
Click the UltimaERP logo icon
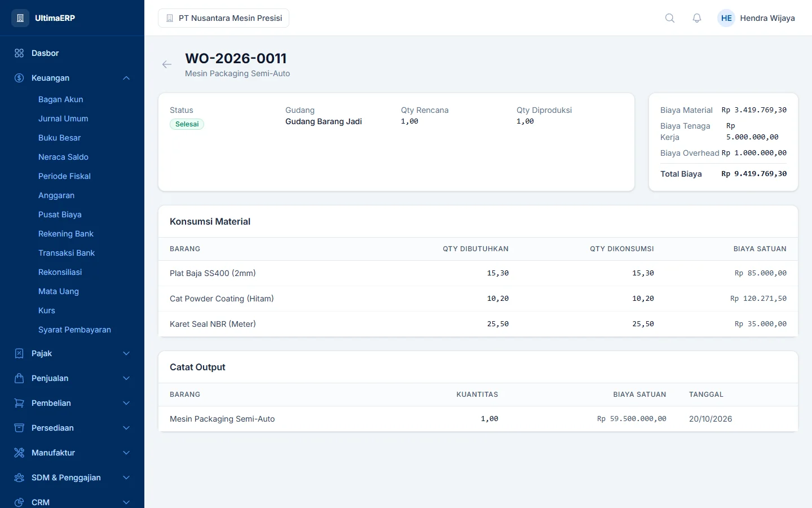point(20,18)
